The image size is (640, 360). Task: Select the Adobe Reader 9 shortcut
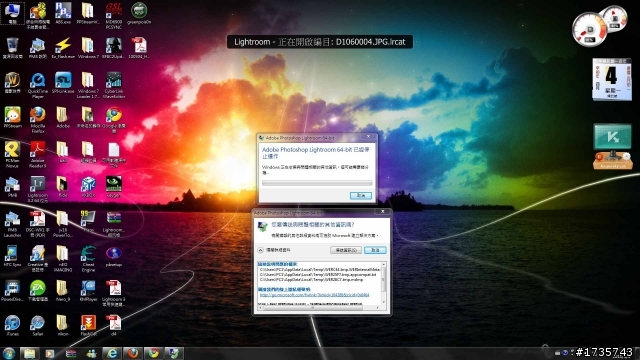coord(38,154)
